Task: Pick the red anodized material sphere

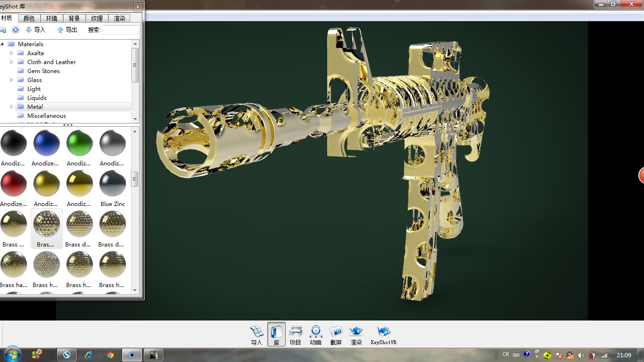Action: (x=14, y=183)
